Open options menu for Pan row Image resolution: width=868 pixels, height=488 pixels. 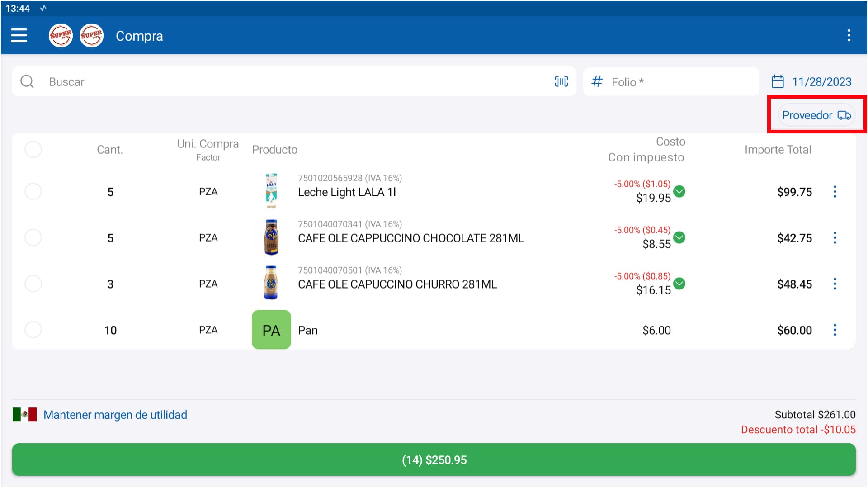(x=835, y=330)
